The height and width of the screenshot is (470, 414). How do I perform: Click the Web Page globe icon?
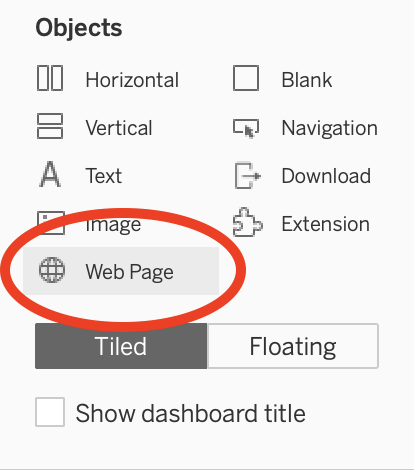[x=52, y=270]
